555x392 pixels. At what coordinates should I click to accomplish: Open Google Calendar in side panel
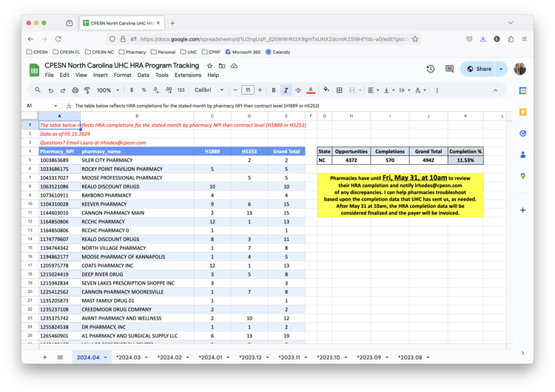(522, 90)
